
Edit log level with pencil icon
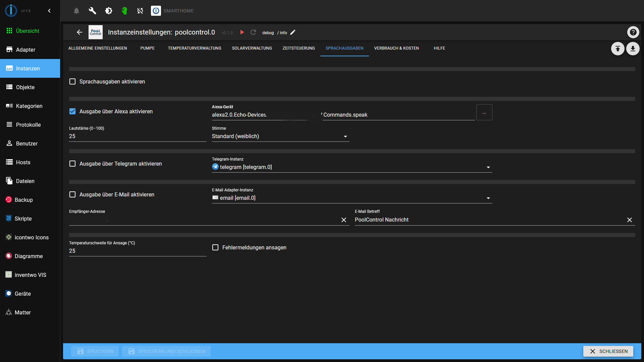(293, 32)
